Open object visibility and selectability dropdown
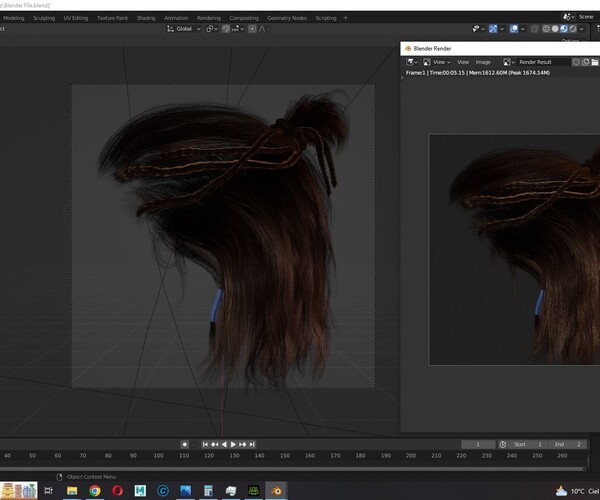 tap(478, 29)
